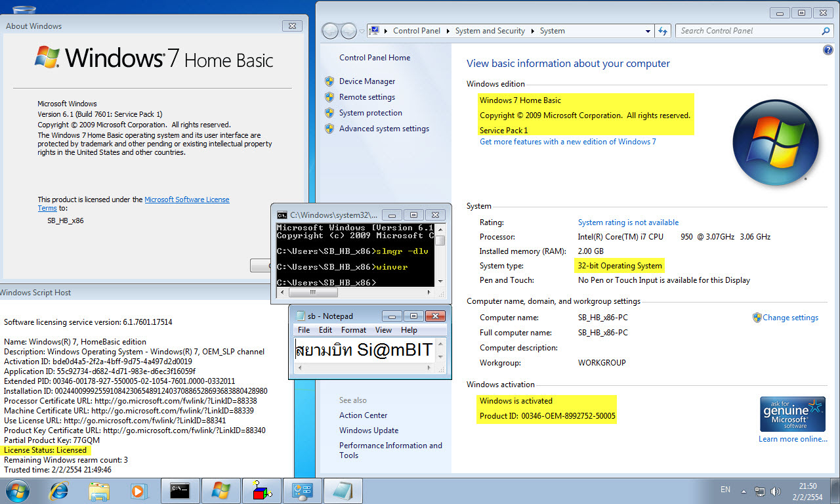The height and width of the screenshot is (504, 840).
Task: Go forward in Control Panel window
Action: [348, 30]
